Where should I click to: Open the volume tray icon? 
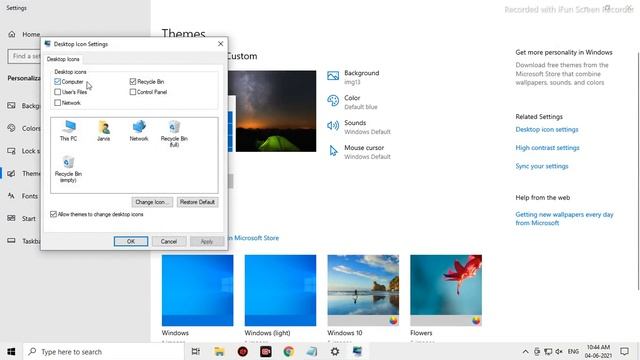[559, 351]
